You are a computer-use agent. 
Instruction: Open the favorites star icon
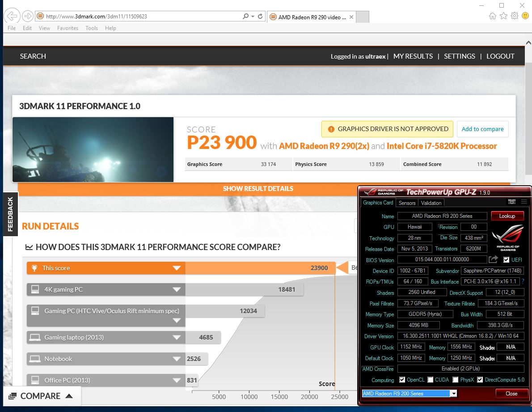[504, 16]
